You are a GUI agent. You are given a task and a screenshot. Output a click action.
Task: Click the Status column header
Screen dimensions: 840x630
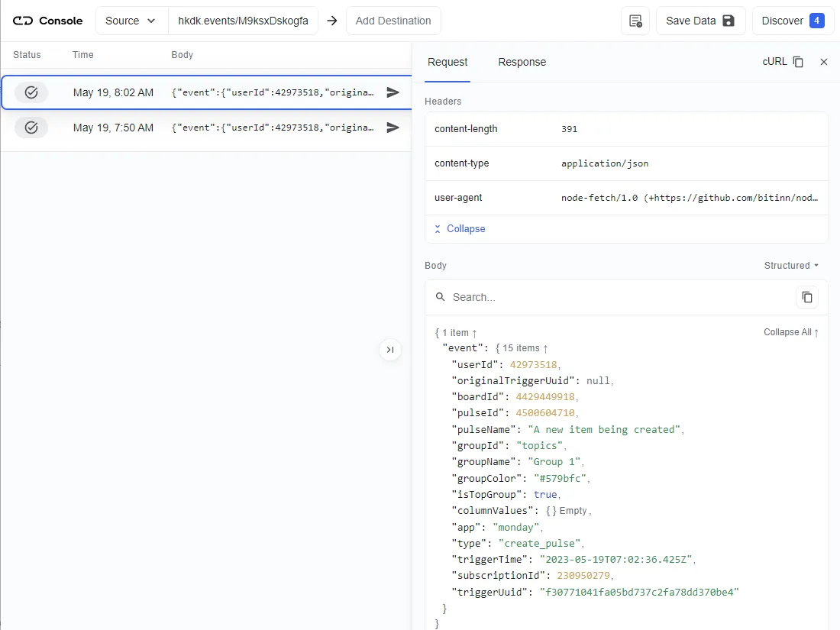[x=27, y=55]
